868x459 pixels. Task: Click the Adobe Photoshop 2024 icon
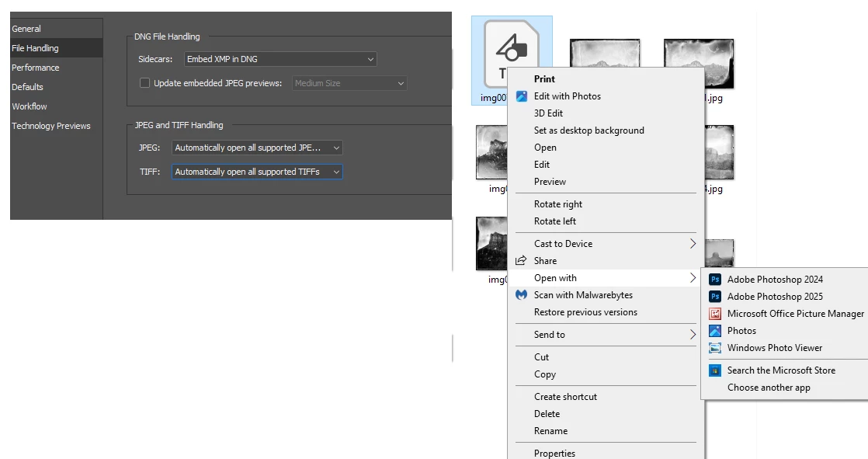click(x=715, y=280)
